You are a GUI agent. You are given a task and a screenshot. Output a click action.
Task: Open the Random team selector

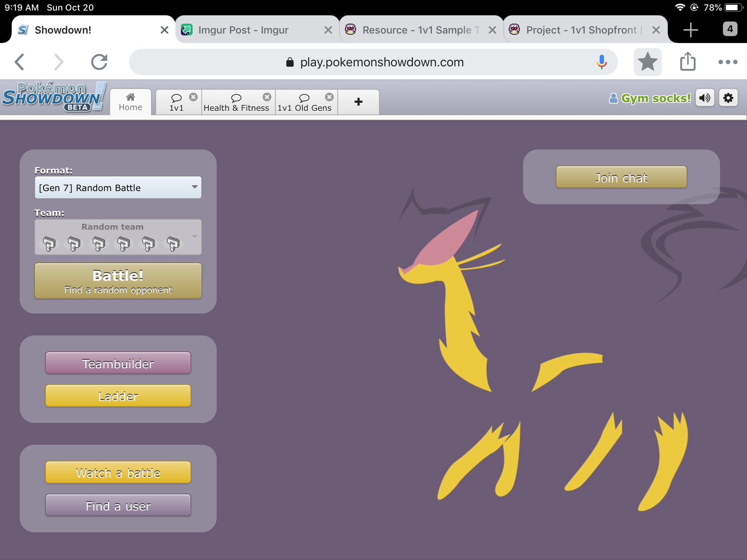pyautogui.click(x=118, y=237)
